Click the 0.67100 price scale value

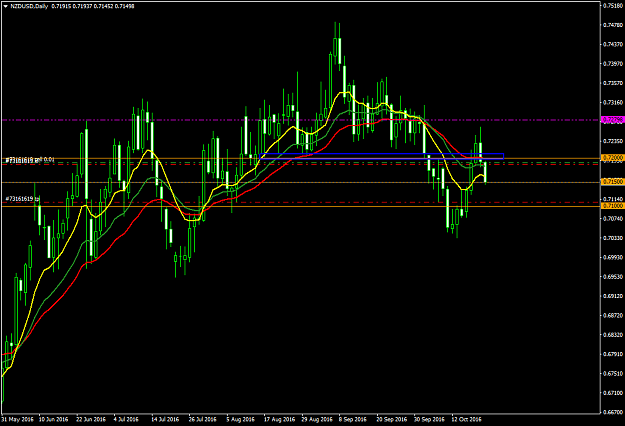pos(613,393)
